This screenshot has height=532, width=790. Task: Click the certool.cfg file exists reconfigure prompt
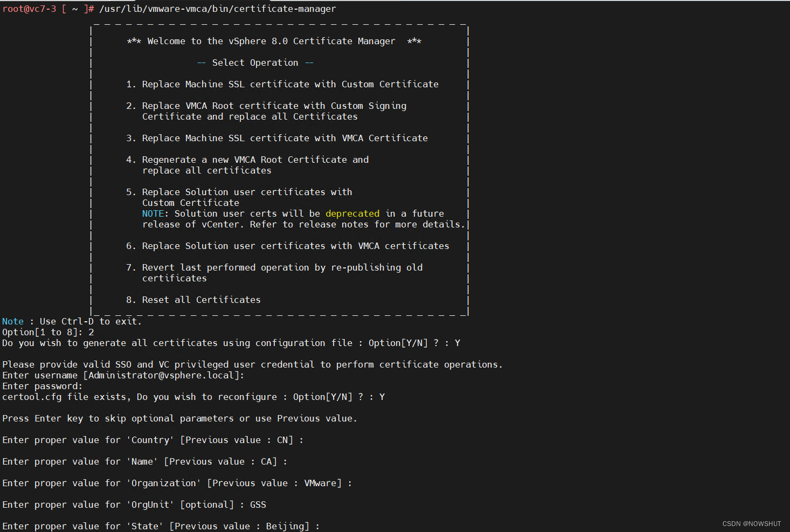pos(193,397)
